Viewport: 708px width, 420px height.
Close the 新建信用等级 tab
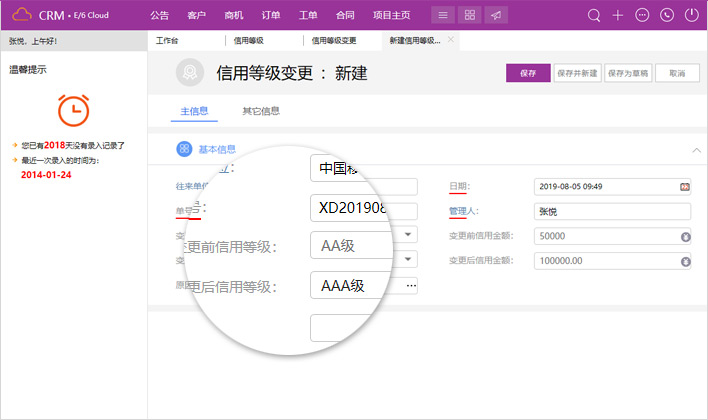pos(451,40)
